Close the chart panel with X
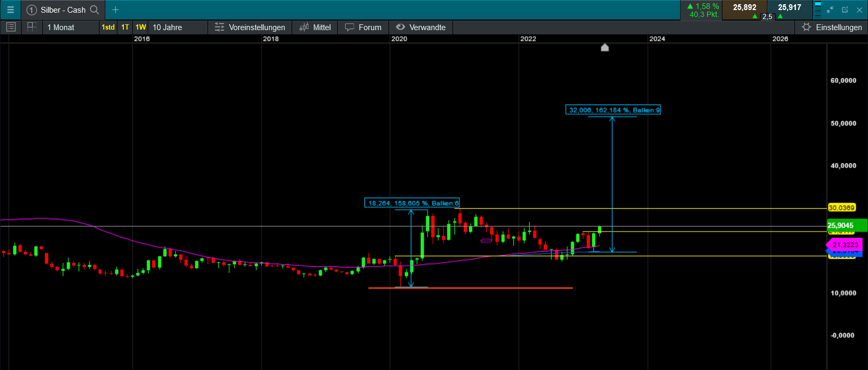 [860, 10]
